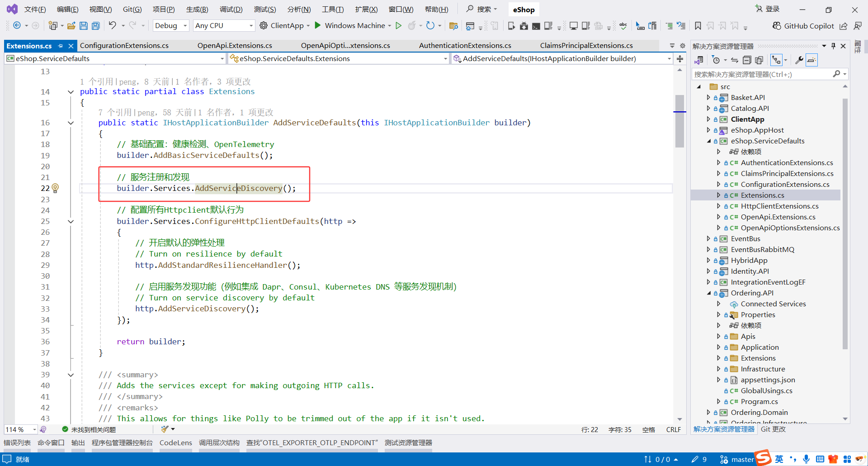Close the Extensions.cs editor tab
Viewport: 868px width, 466px height.
tap(71, 46)
